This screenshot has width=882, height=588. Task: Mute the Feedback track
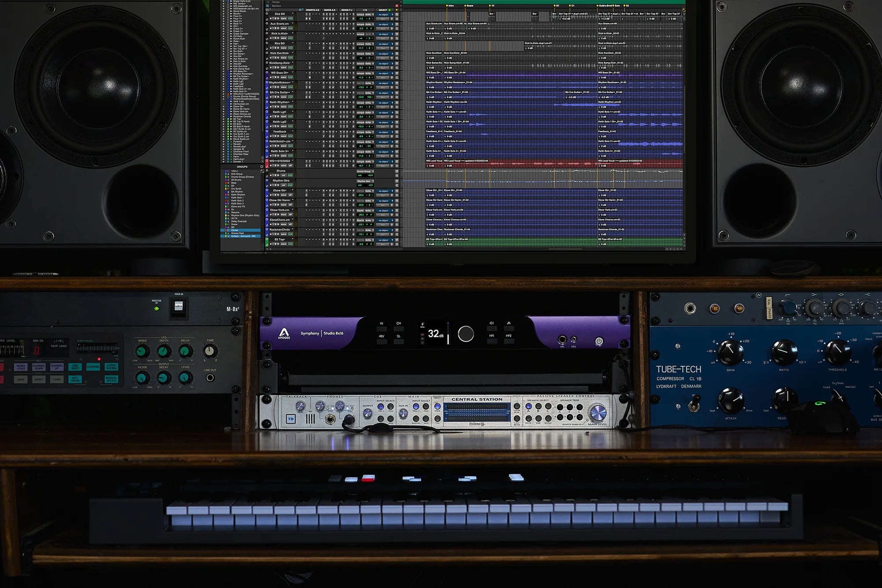point(278,136)
